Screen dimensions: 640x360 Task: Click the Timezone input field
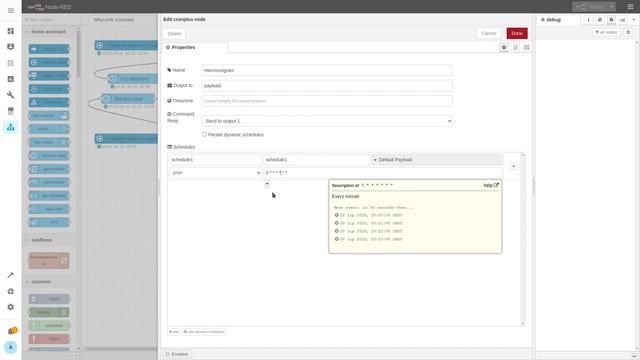(x=327, y=101)
